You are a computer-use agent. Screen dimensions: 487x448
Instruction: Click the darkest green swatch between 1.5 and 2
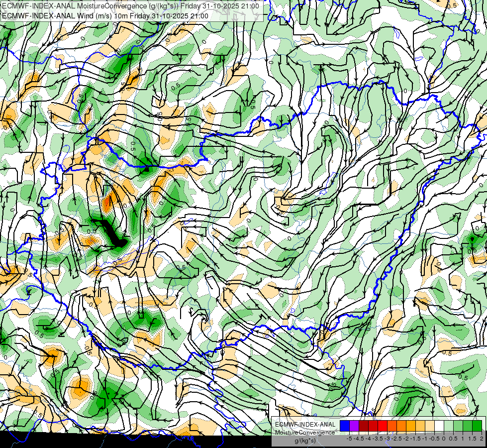coord(477,426)
